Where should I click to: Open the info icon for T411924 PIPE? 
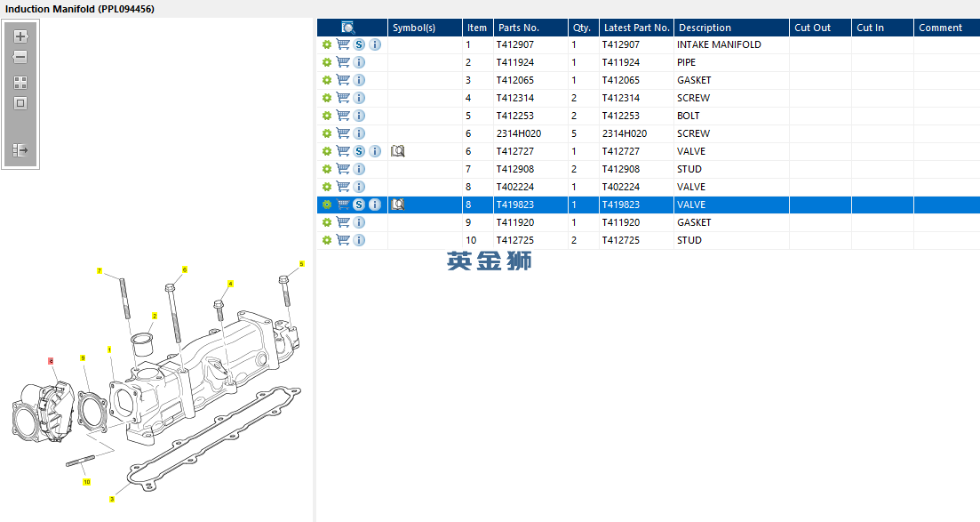click(x=359, y=62)
